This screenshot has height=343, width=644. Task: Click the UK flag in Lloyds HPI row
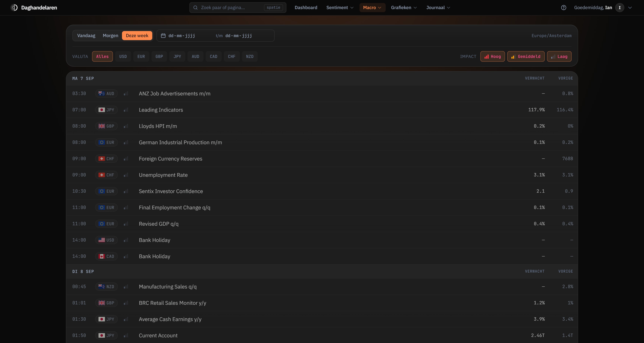coord(102,126)
